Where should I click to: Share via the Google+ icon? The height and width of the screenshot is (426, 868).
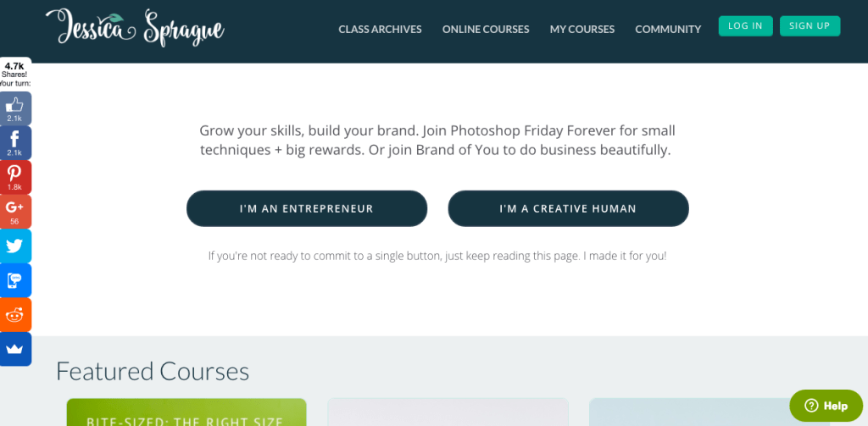pyautogui.click(x=15, y=211)
